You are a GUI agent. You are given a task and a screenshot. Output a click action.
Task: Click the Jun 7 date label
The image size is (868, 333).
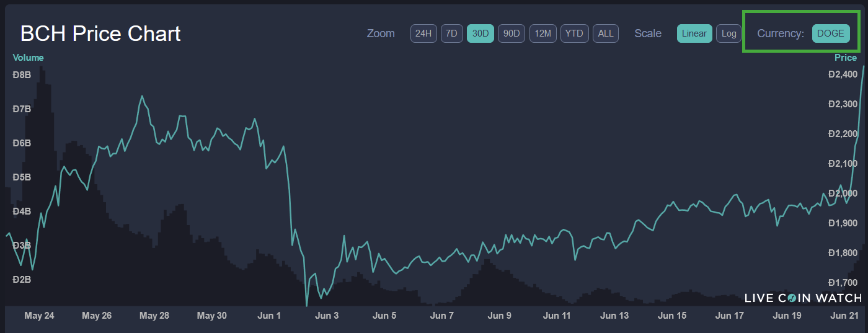point(442,316)
